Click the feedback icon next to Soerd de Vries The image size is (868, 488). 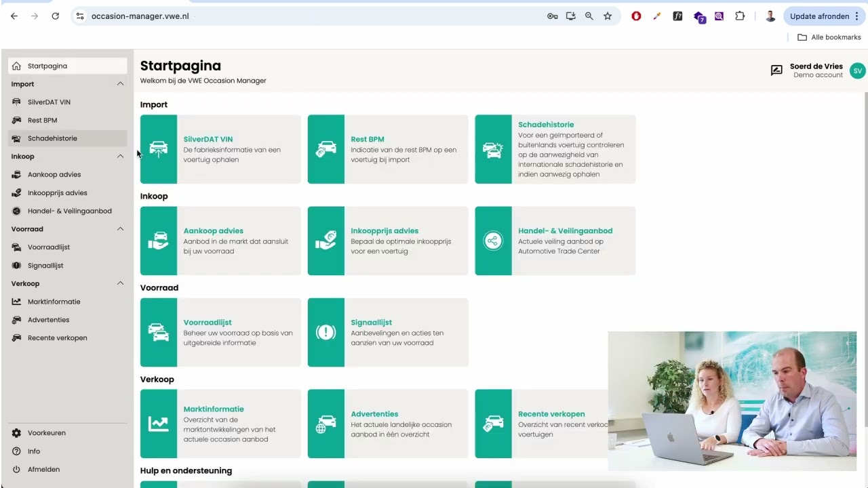776,70
